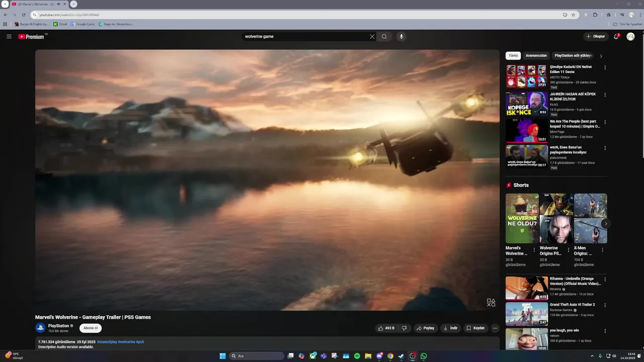
Task: Open 'Banjer & Frights' bookmark
Action: [x=32, y=24]
